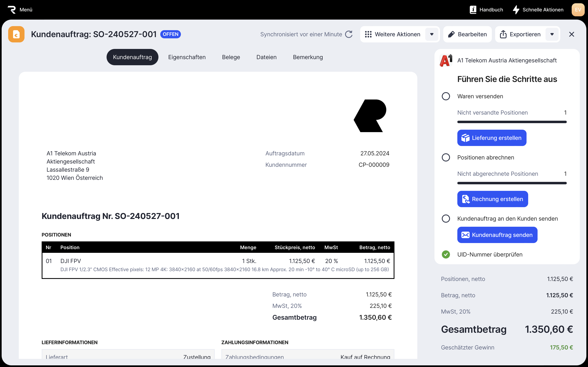Expand the Exportieren dropdown arrow

pos(552,34)
